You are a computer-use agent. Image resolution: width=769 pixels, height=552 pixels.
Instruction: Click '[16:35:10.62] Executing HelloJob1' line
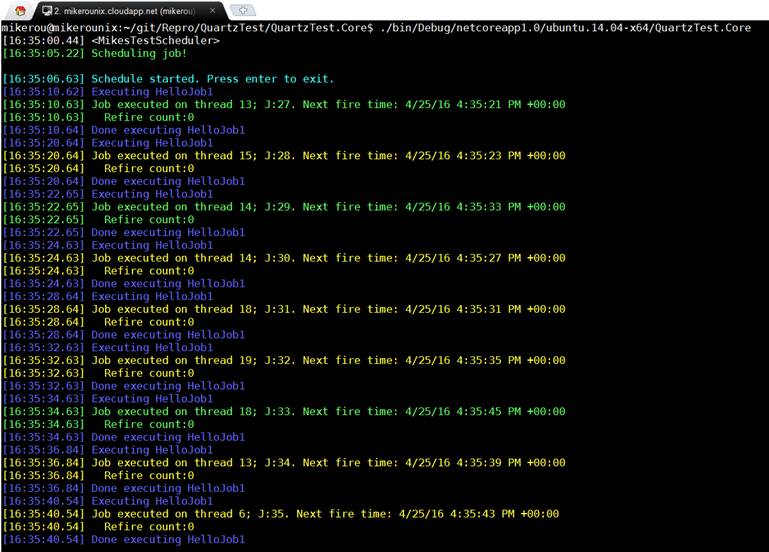(x=108, y=91)
